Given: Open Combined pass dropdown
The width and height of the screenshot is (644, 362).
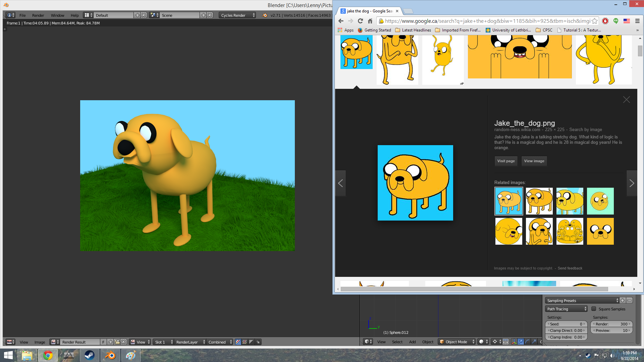Looking at the screenshot, I should pos(220,342).
